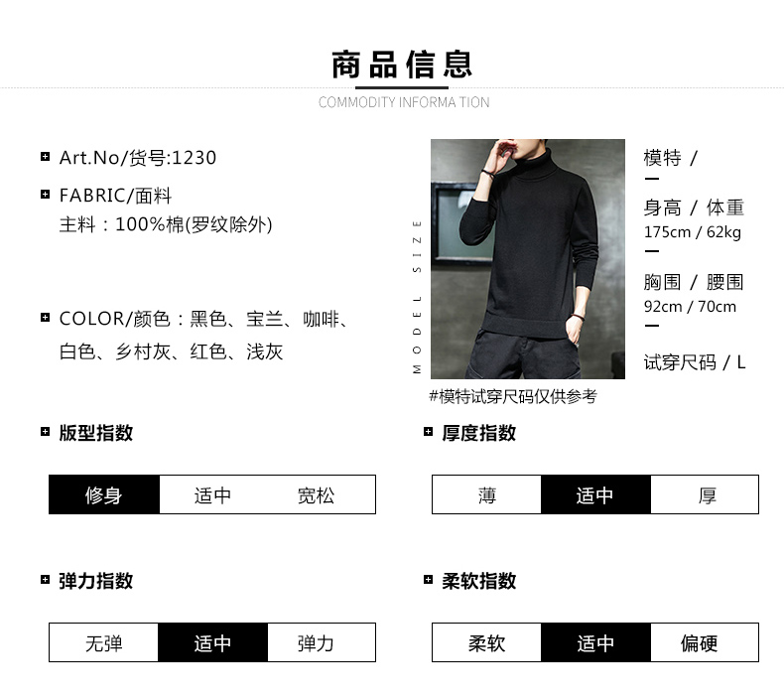Click the 试穿尺码 / L label
This screenshot has width=784, height=699.
(x=695, y=362)
